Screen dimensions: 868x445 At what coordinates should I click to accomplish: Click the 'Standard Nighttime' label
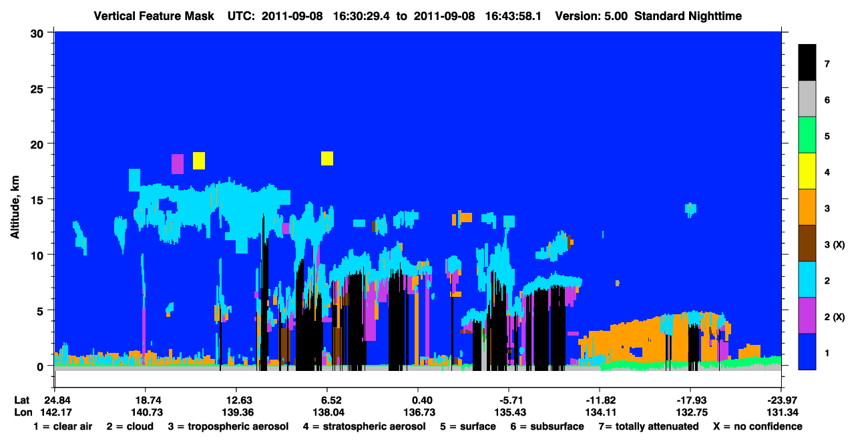[x=687, y=16]
